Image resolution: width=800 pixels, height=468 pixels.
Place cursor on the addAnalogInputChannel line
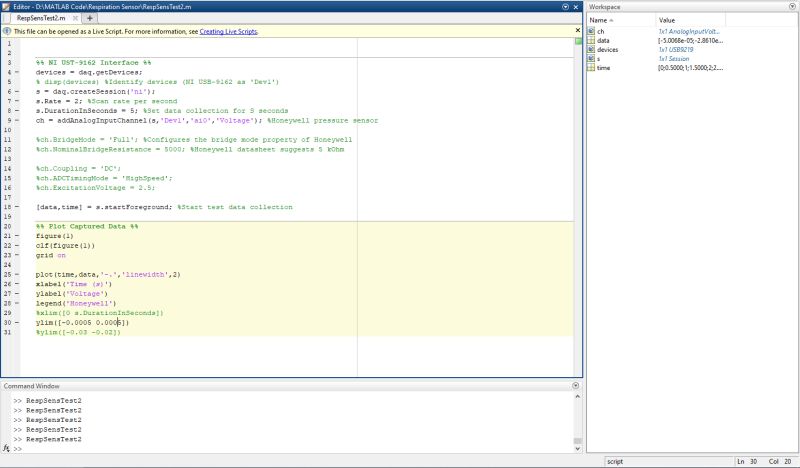(x=207, y=120)
